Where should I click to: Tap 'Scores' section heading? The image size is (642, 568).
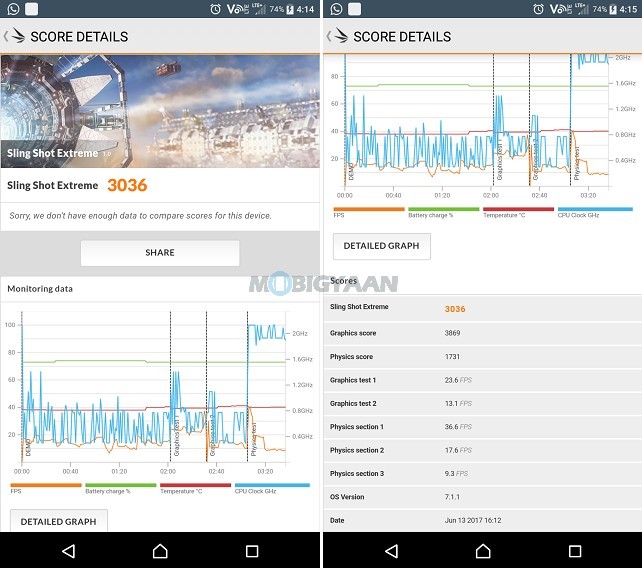[x=344, y=281]
